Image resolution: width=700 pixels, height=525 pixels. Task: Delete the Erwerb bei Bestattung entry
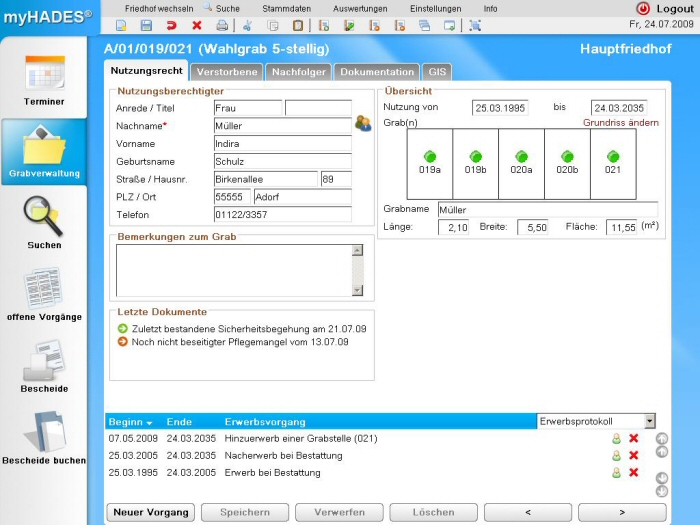pyautogui.click(x=633, y=472)
